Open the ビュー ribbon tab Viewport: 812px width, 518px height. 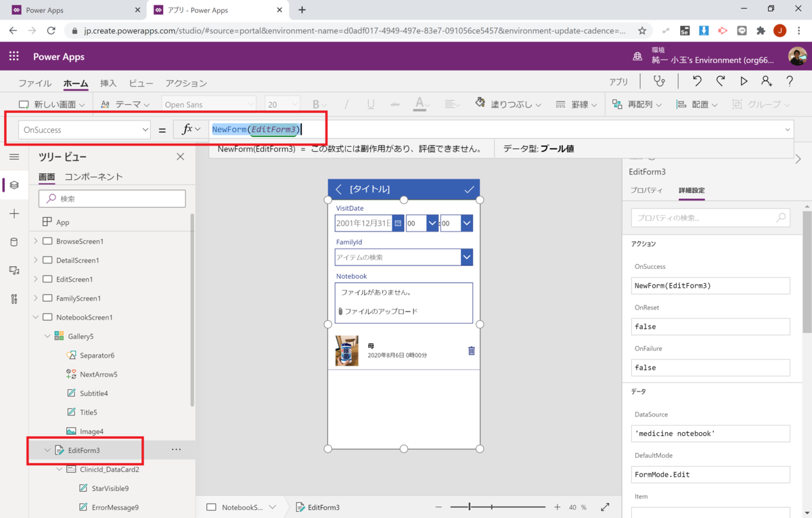pyautogui.click(x=141, y=83)
